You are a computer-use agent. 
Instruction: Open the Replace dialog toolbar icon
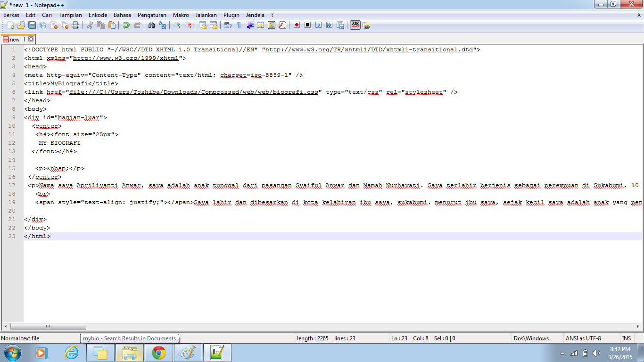point(163,25)
